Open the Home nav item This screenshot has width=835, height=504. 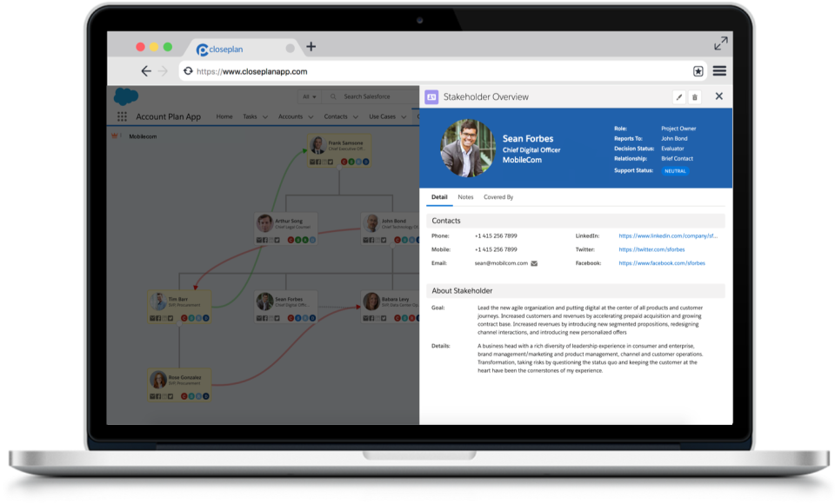224,116
